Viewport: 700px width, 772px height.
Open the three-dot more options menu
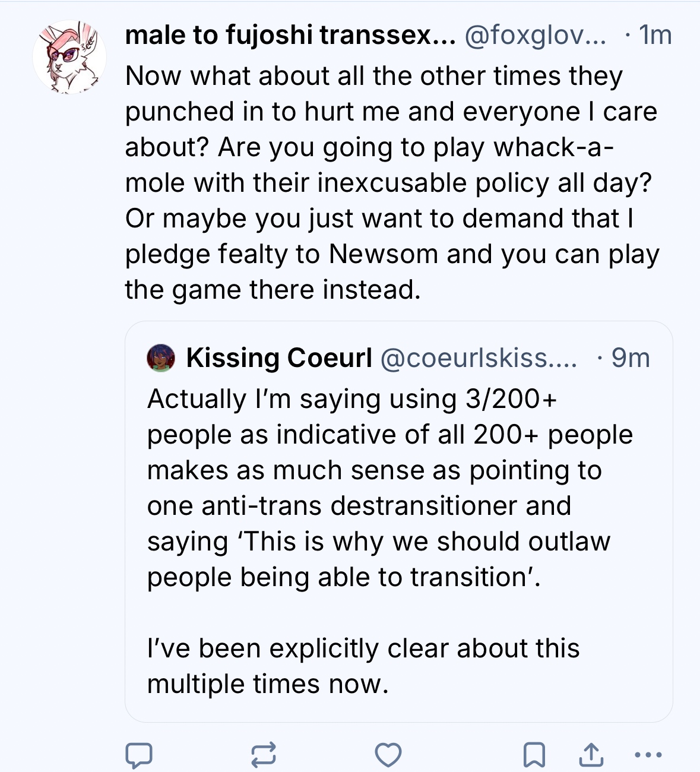click(x=648, y=755)
